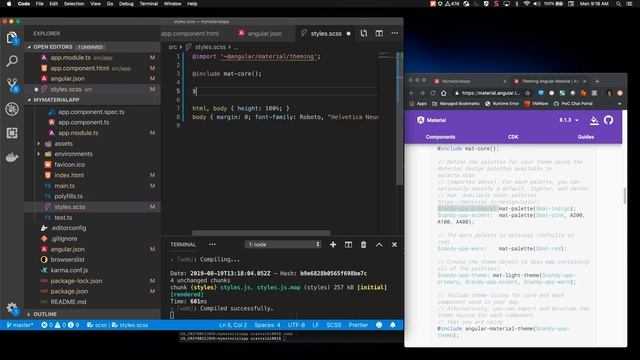The image size is (640, 360).
Task: Close the terminal panel
Action: (394, 244)
